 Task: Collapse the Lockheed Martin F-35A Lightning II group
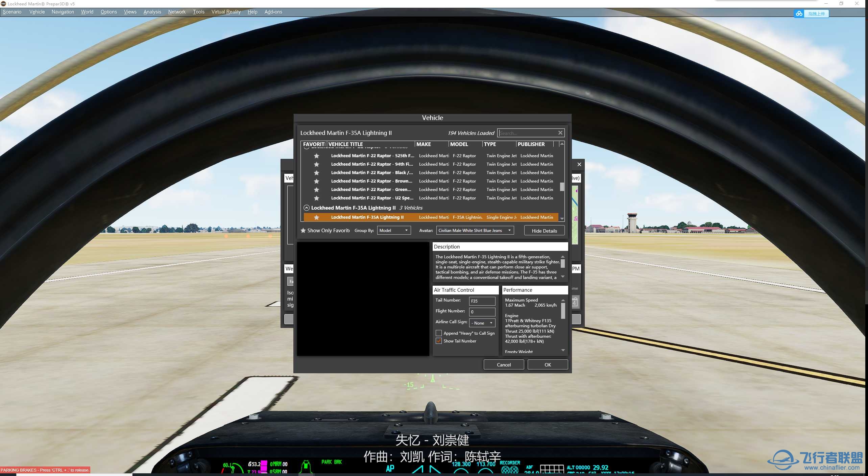coord(307,208)
